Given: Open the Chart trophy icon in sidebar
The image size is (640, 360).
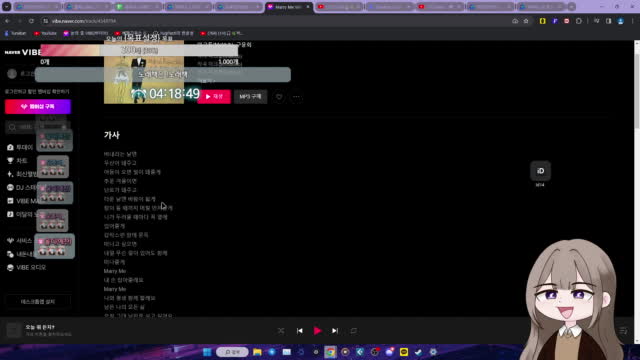Looking at the screenshot, I should (10, 161).
